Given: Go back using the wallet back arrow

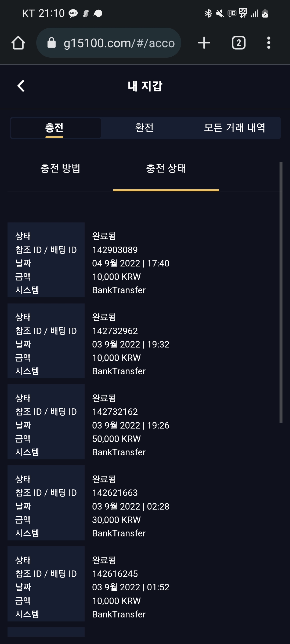Looking at the screenshot, I should click(21, 86).
